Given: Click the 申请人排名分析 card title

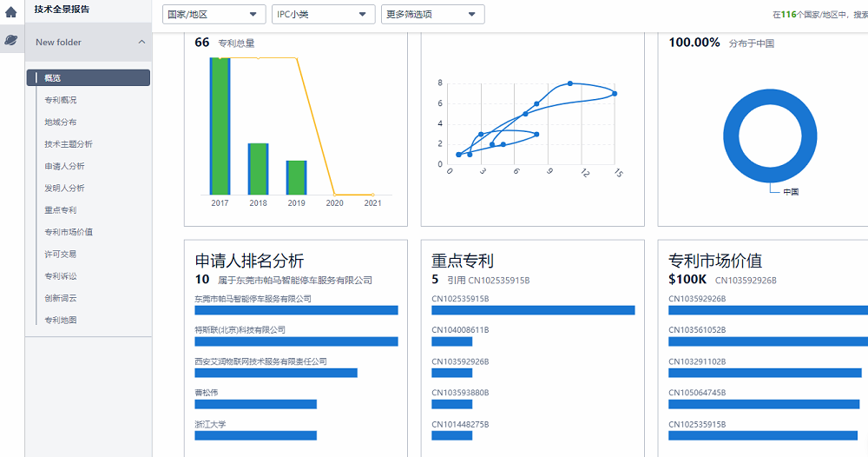Looking at the screenshot, I should [249, 261].
